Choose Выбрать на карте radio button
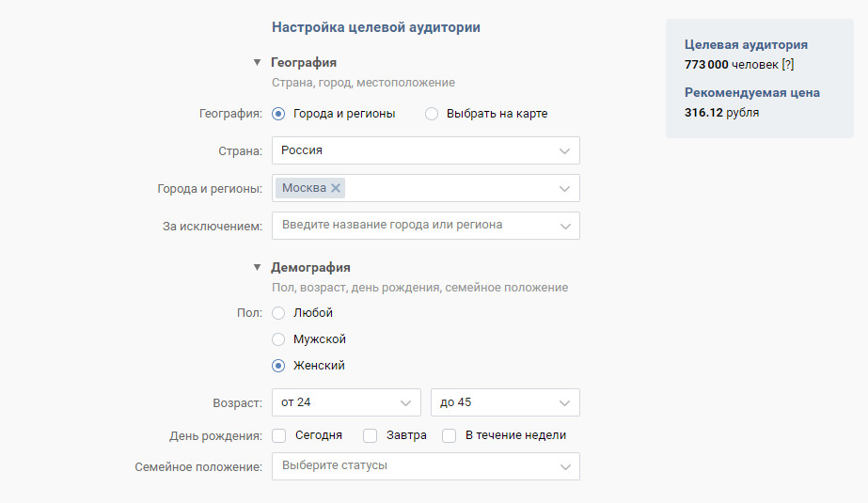This screenshot has width=868, height=503. (432, 114)
